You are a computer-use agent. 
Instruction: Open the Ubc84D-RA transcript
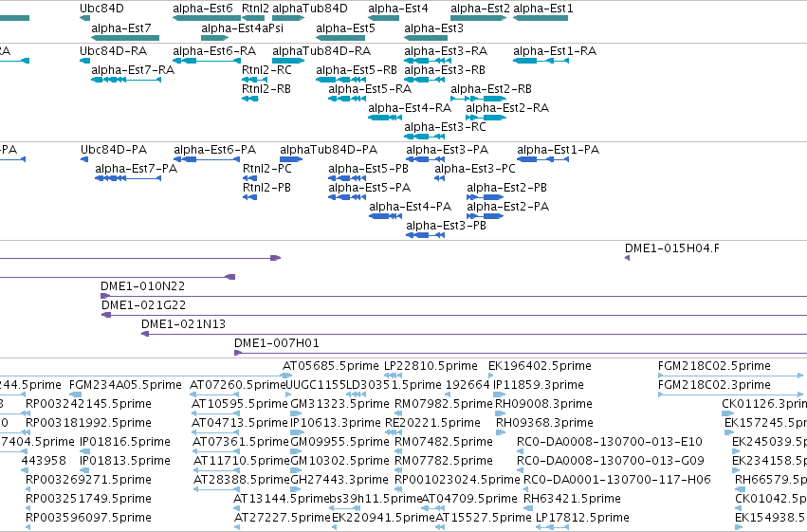click(113, 51)
